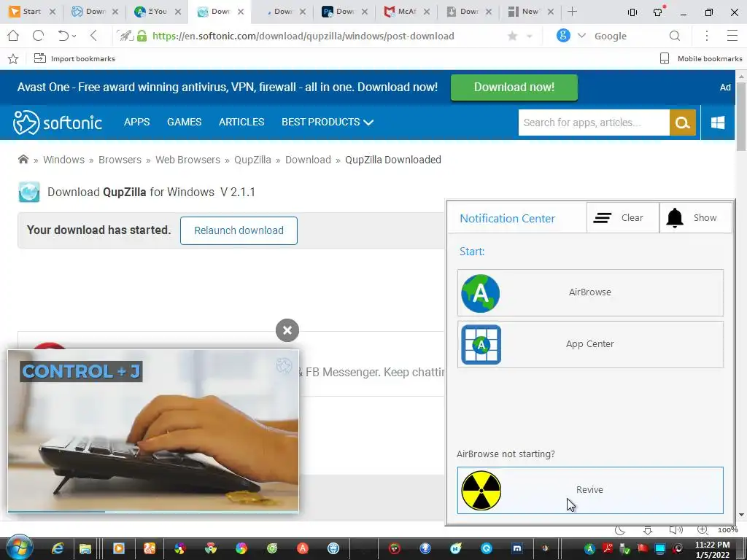This screenshot has width=747, height=560.
Task: Click the Search for apps, articles field
Action: pos(594,122)
